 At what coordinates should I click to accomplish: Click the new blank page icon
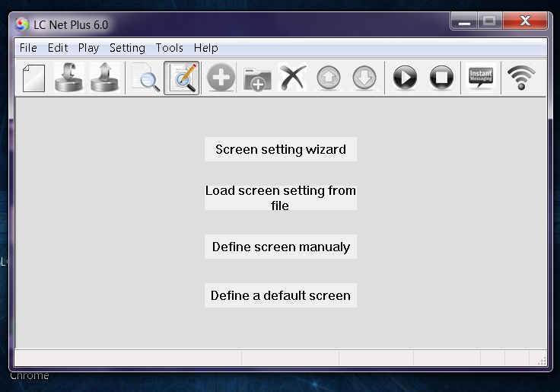tap(33, 78)
